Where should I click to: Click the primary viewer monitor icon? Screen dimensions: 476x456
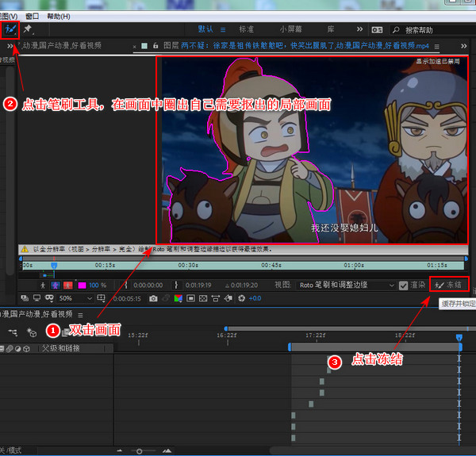pos(36,298)
